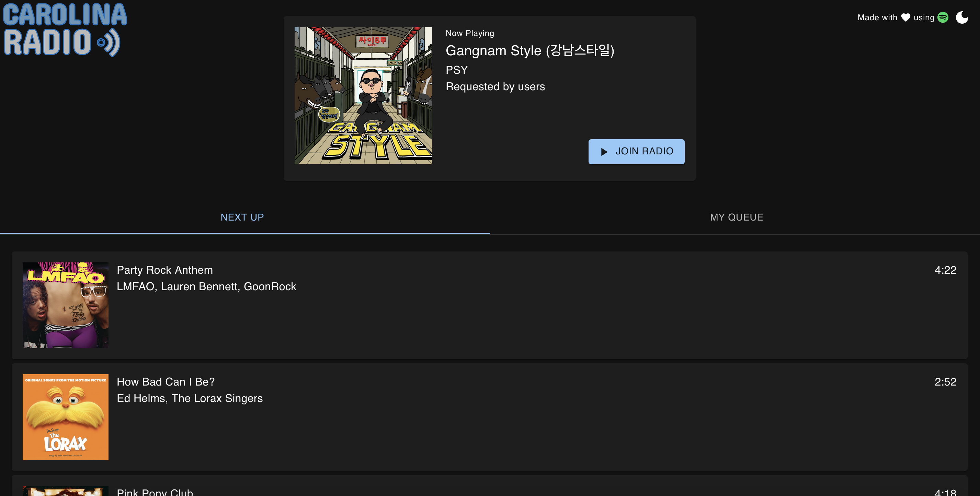Click Ed Helms, The Lorax Singers artists
980x496 pixels.
tap(190, 398)
